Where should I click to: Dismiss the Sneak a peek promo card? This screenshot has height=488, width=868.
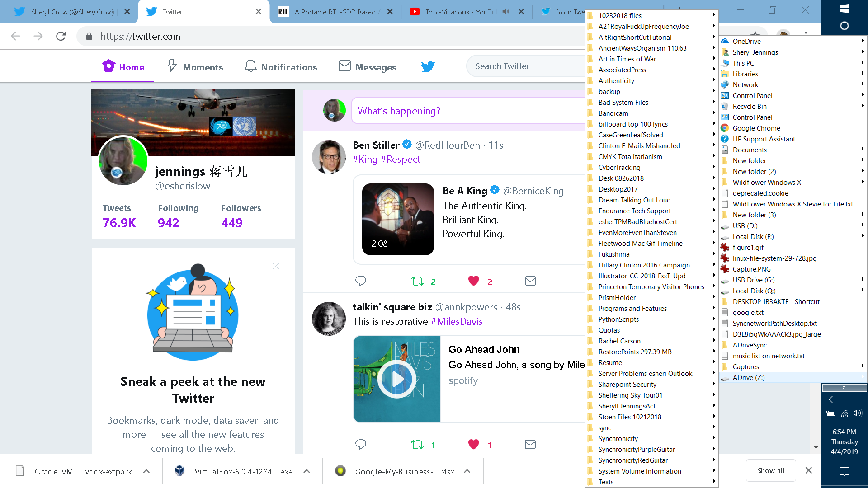click(x=276, y=266)
